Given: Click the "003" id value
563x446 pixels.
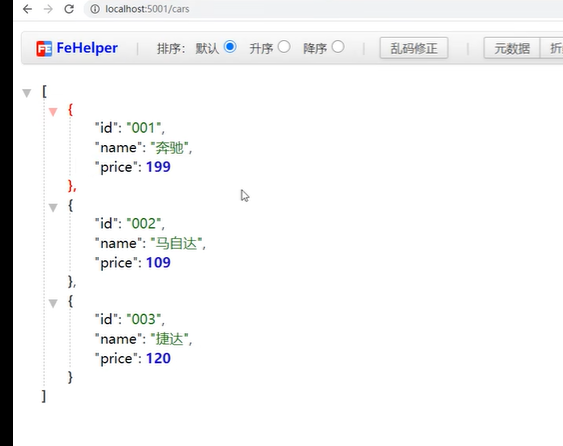Looking at the screenshot, I should (x=144, y=319).
